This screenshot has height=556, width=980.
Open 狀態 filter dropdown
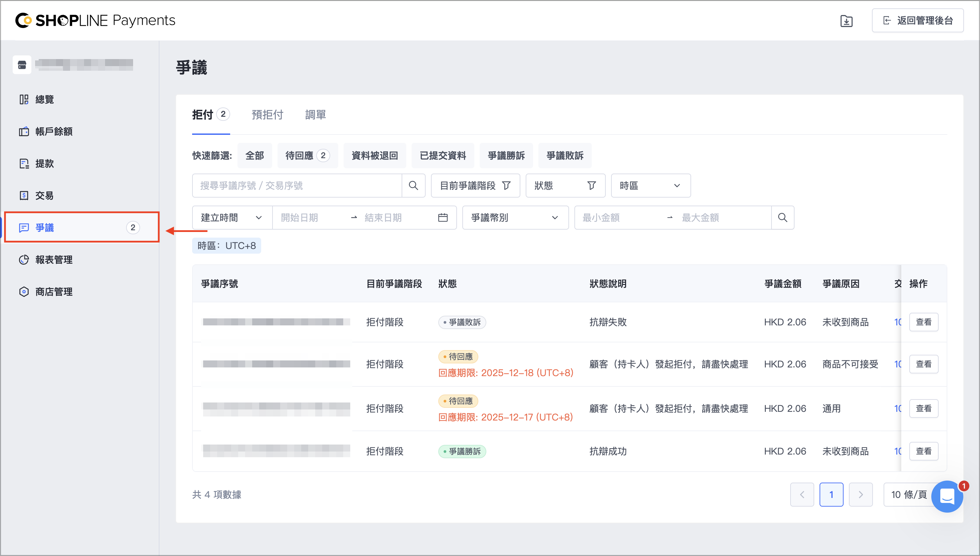click(565, 186)
